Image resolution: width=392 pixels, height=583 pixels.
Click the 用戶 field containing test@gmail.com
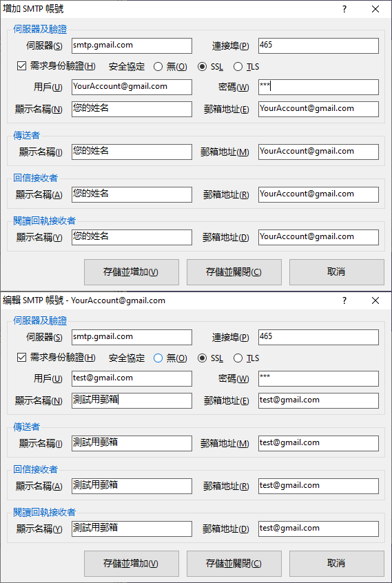(132, 378)
